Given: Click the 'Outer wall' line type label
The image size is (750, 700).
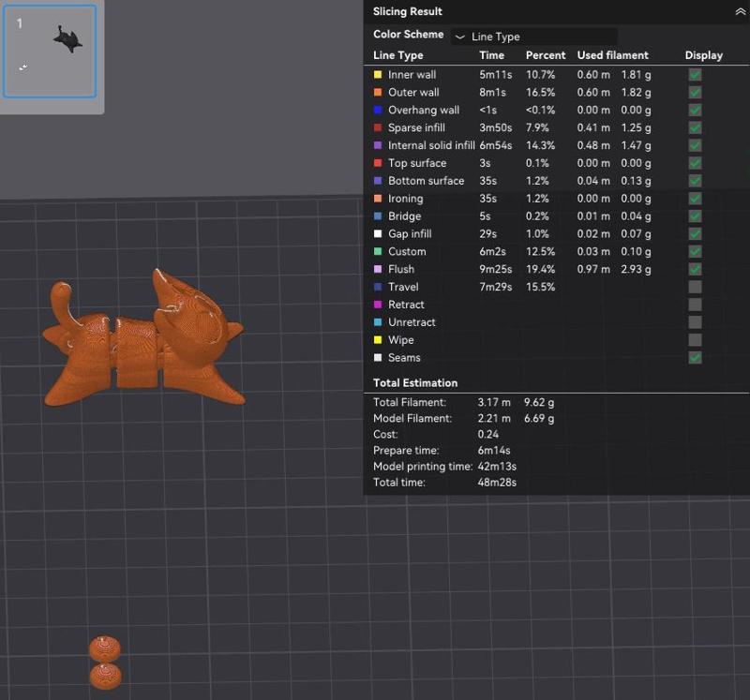Looking at the screenshot, I should tap(413, 92).
